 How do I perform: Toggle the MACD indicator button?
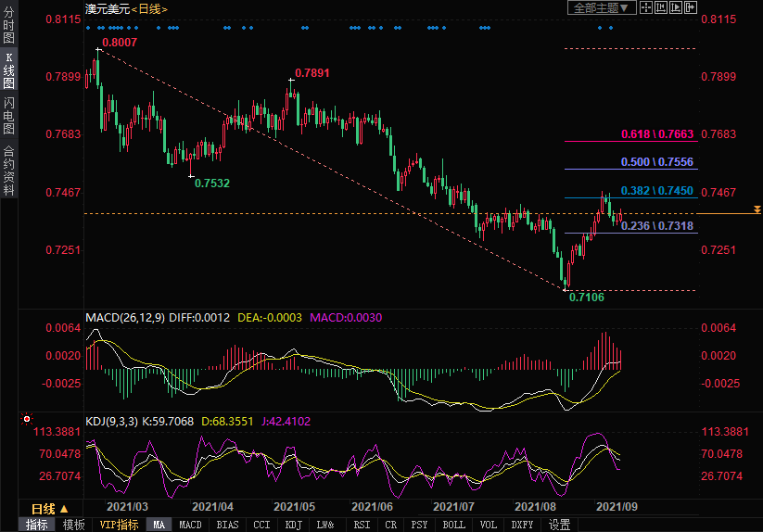tap(190, 525)
